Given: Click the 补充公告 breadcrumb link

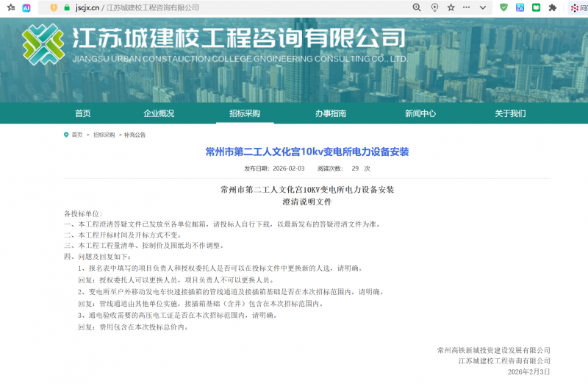Looking at the screenshot, I should pyautogui.click(x=135, y=135).
